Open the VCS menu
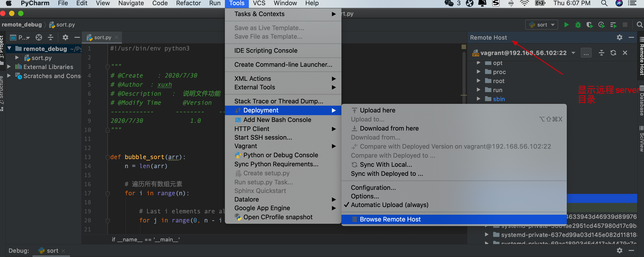The width and height of the screenshot is (644, 257). 259,3
